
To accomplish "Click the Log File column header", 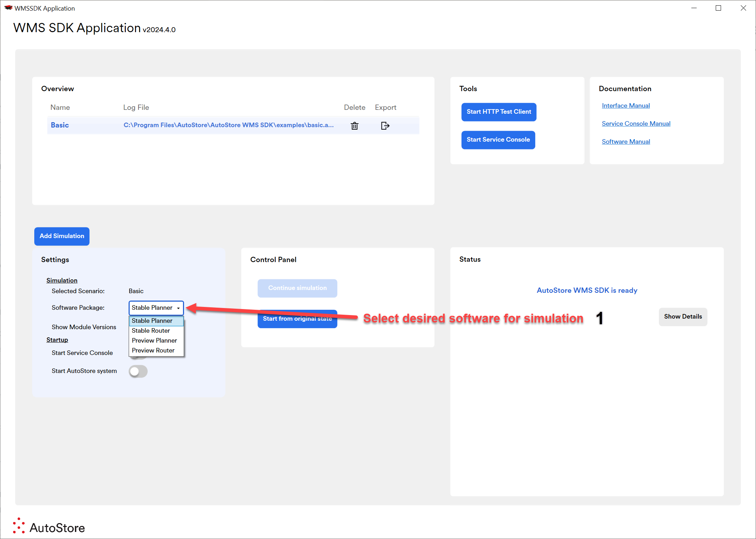I will coord(136,107).
